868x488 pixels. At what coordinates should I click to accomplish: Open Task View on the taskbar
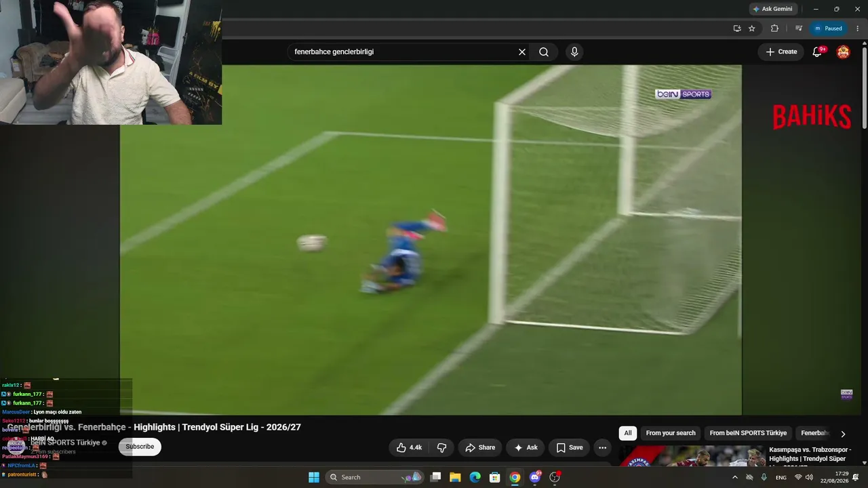[436, 477]
